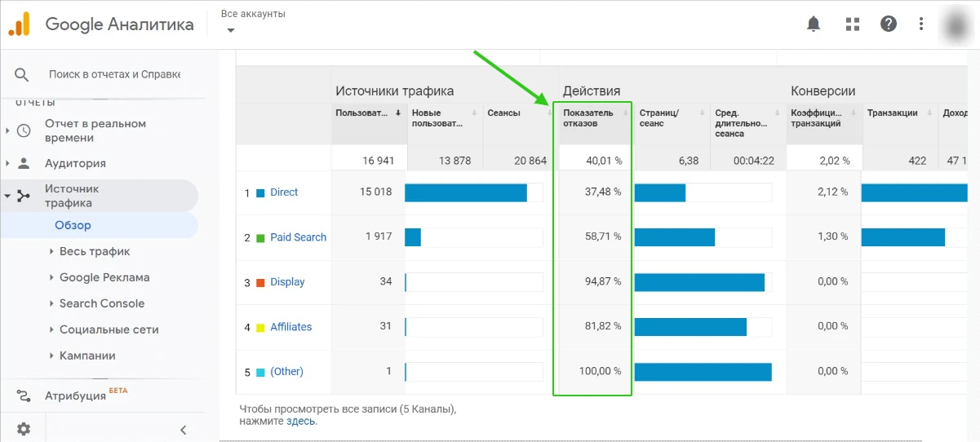Expand Кампании submenu
This screenshot has height=442, width=980.
coord(51,356)
